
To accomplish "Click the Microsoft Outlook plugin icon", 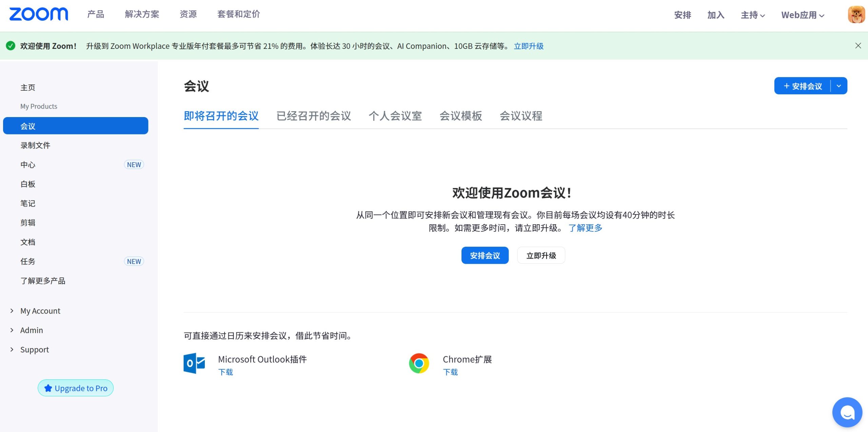I will (194, 363).
